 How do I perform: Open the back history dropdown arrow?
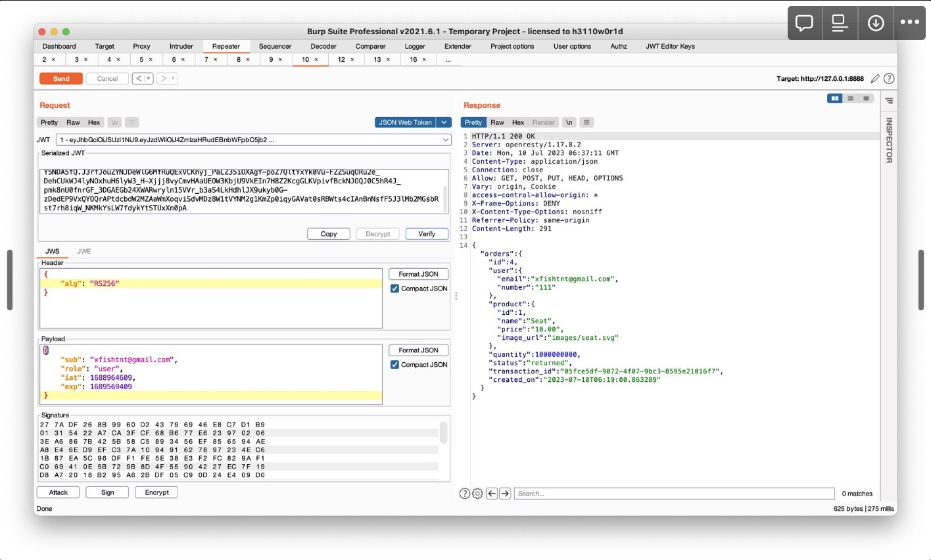[149, 79]
